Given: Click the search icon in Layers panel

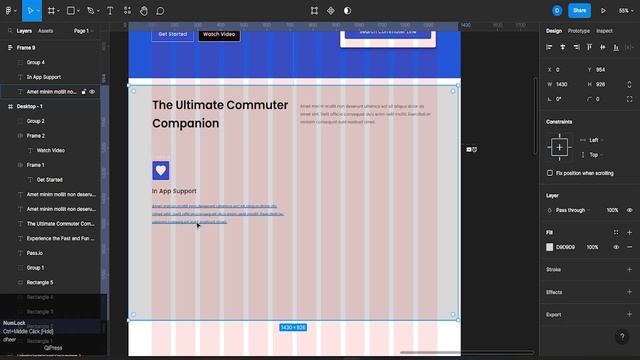Looking at the screenshot, I should point(10,31).
